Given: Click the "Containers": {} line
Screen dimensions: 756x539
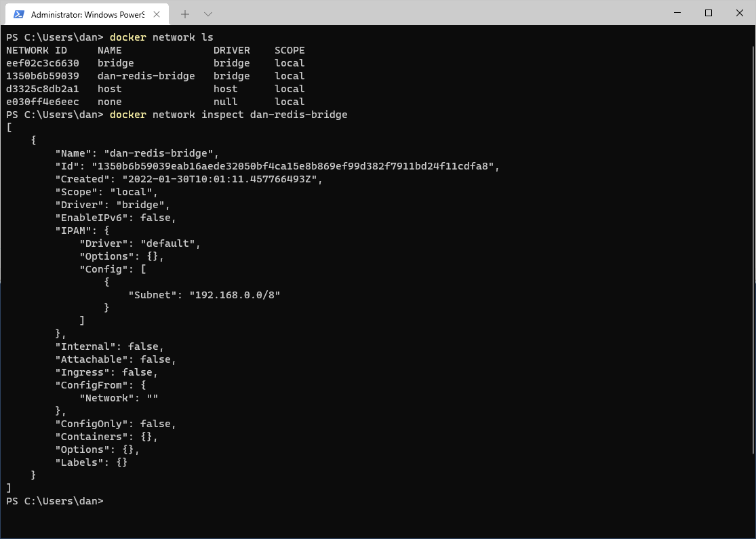Looking at the screenshot, I should [106, 437].
